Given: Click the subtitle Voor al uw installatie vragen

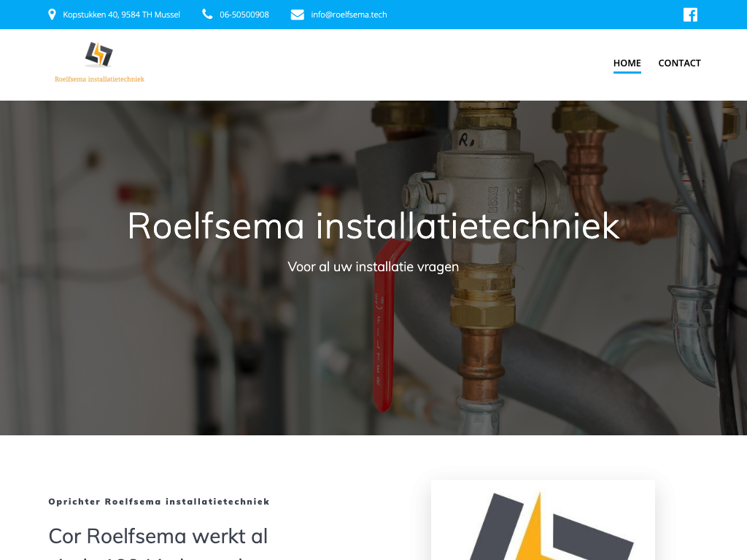Looking at the screenshot, I should 373,267.
